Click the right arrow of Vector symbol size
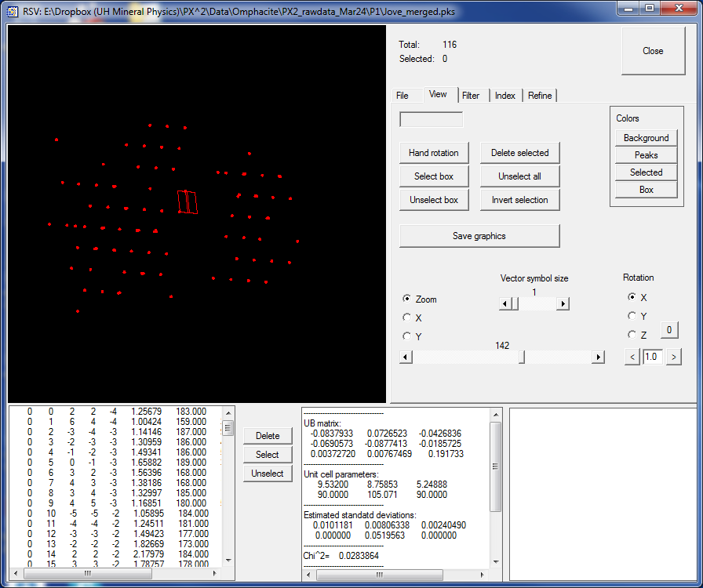 pos(563,303)
